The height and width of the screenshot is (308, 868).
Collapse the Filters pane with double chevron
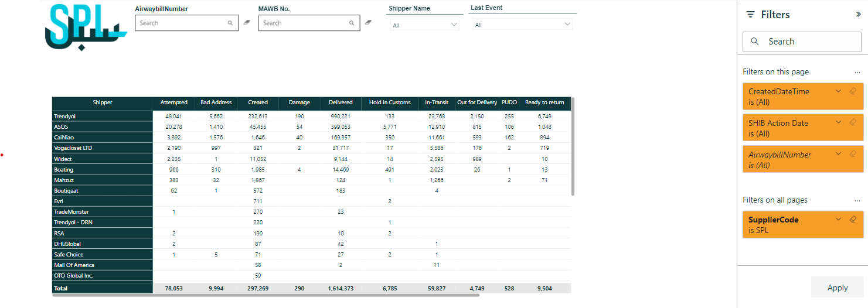point(858,15)
